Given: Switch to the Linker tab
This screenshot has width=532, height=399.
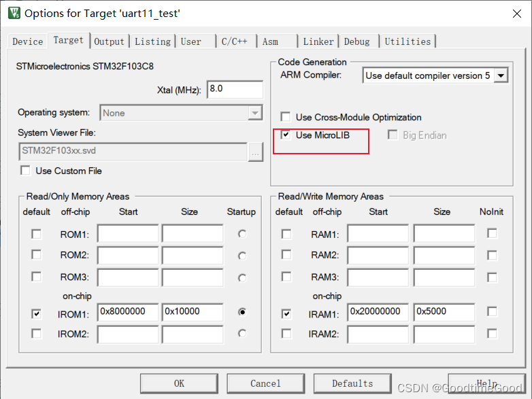Looking at the screenshot, I should click(x=318, y=41).
